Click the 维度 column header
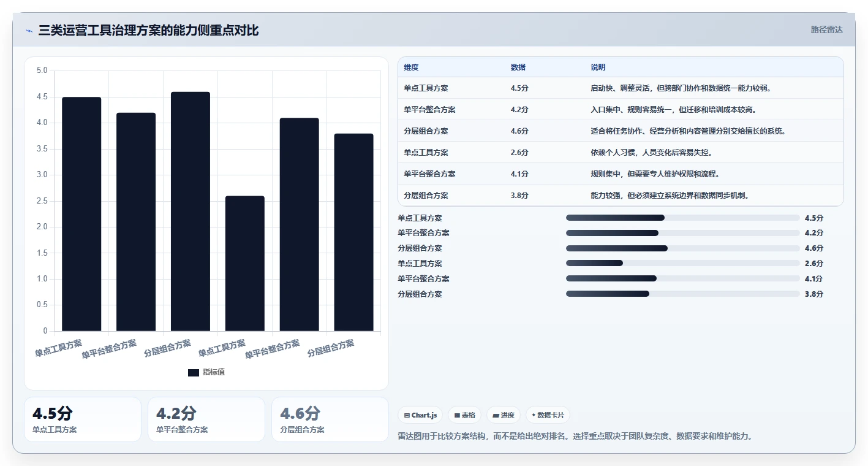This screenshot has width=868, height=466. [x=411, y=67]
